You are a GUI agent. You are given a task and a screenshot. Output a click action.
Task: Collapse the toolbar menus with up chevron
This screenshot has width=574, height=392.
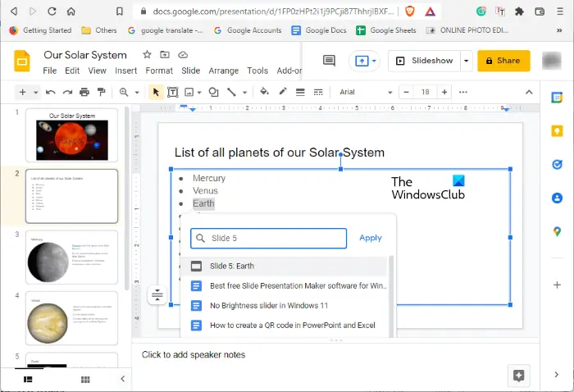(529, 92)
